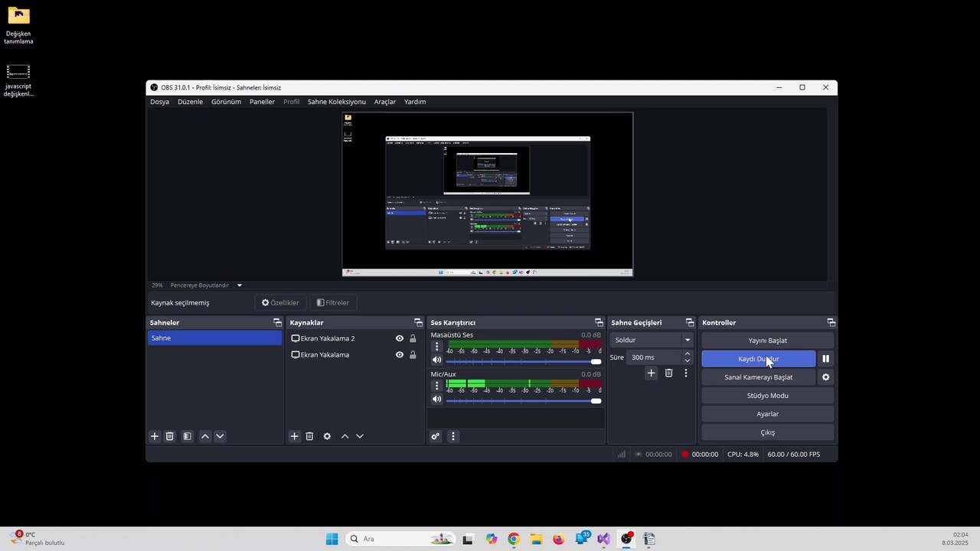
Task: Open the Dosya menu
Action: coord(160,102)
